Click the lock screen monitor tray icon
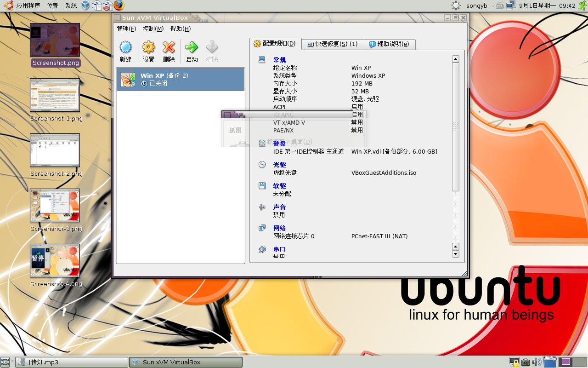Screen dimensions: 588x368 pos(514,362)
